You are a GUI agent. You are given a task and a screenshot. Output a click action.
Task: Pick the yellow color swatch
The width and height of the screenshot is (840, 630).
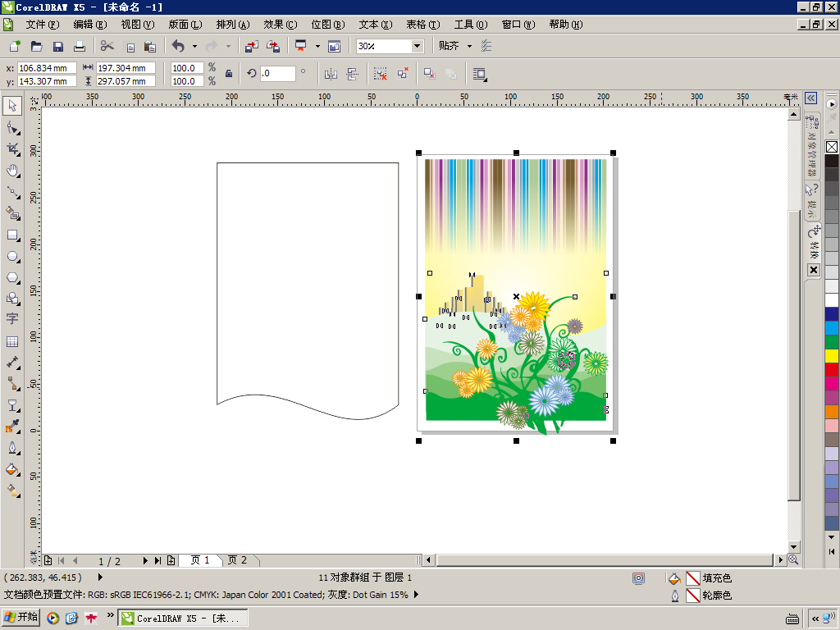tap(832, 355)
